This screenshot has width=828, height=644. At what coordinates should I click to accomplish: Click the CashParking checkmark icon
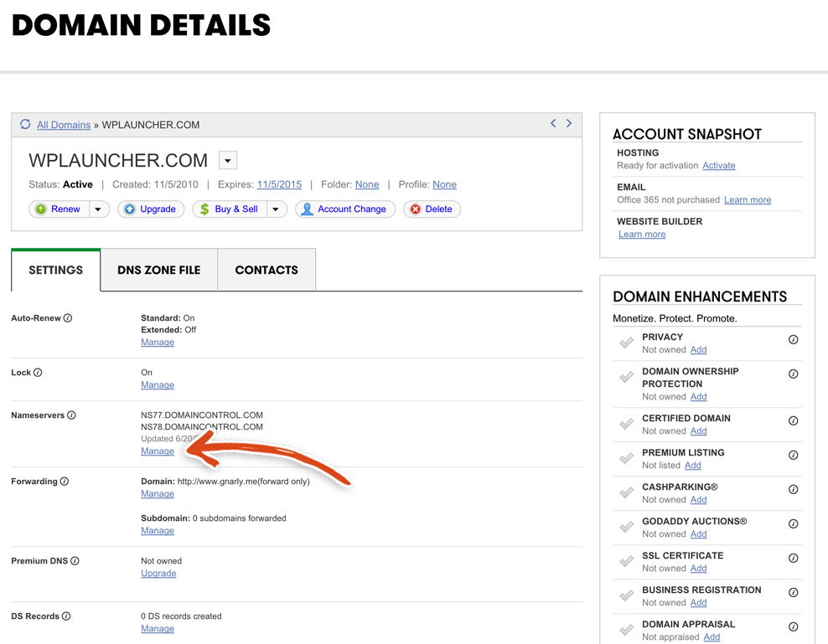coord(626,492)
